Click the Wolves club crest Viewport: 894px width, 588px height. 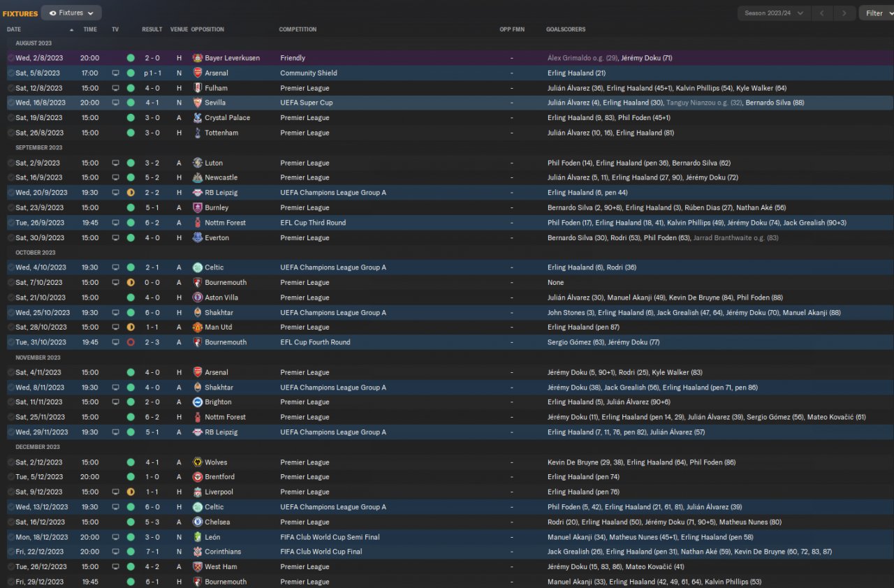tap(198, 462)
